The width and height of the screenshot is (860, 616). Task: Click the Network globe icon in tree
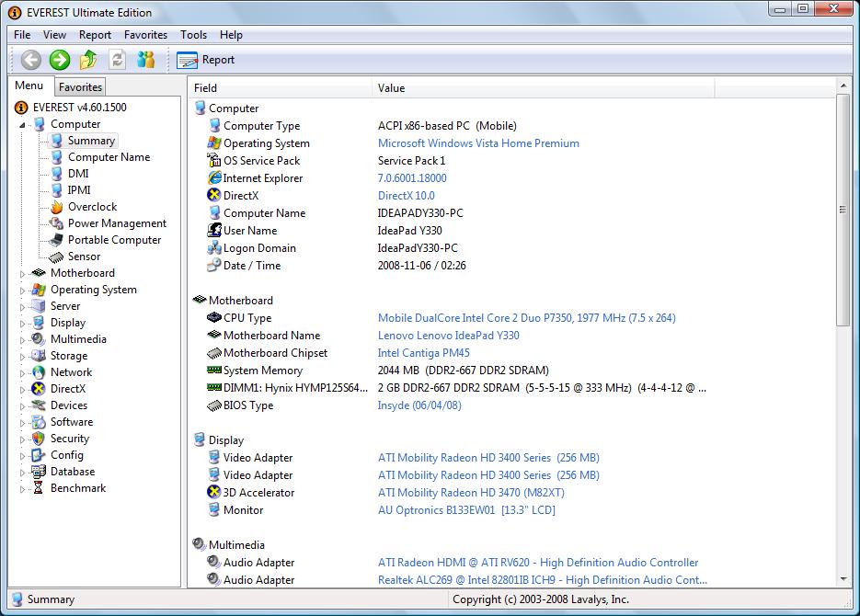[39, 372]
